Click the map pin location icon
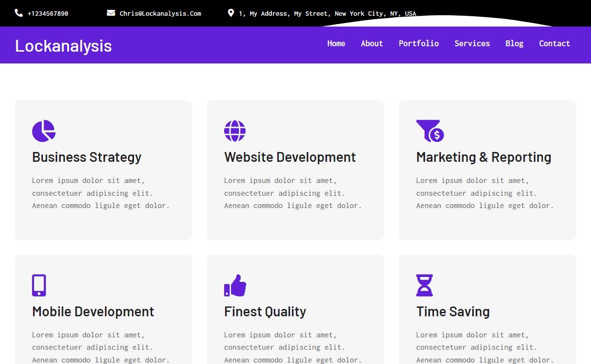 231,13
